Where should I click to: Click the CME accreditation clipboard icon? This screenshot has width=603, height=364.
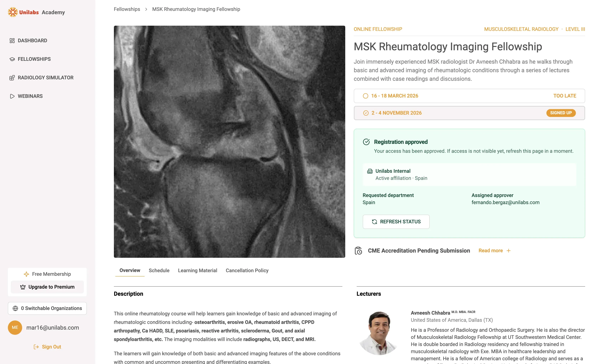tap(358, 251)
